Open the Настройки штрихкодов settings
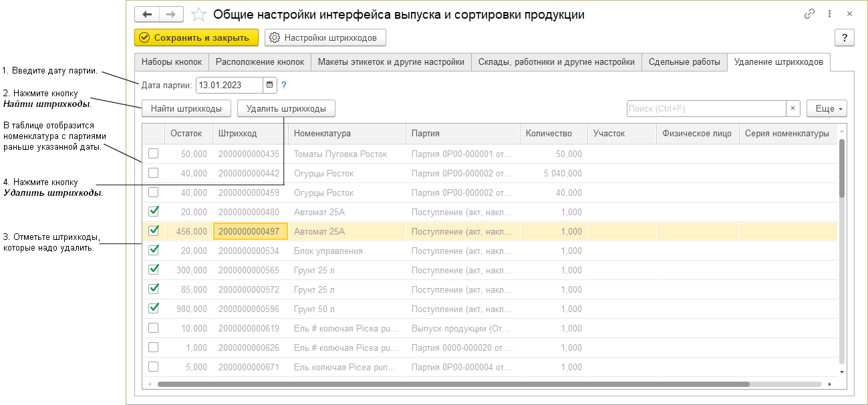The image size is (868, 405). click(325, 37)
